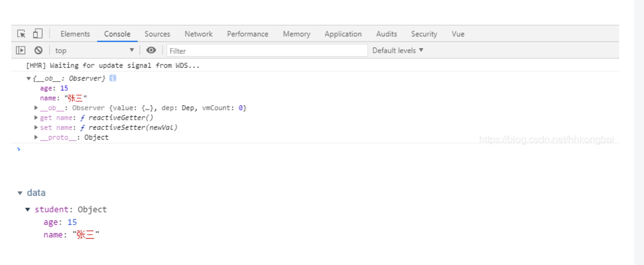Open the Security tab
Screen dimensions: 644x265
424,34
